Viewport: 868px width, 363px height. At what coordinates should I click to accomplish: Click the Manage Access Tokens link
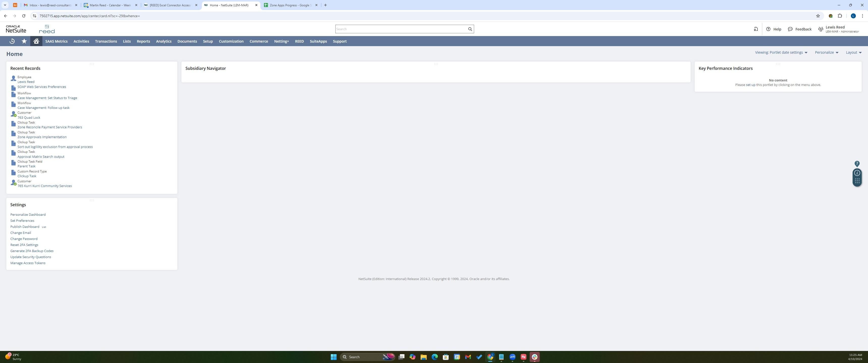28,263
